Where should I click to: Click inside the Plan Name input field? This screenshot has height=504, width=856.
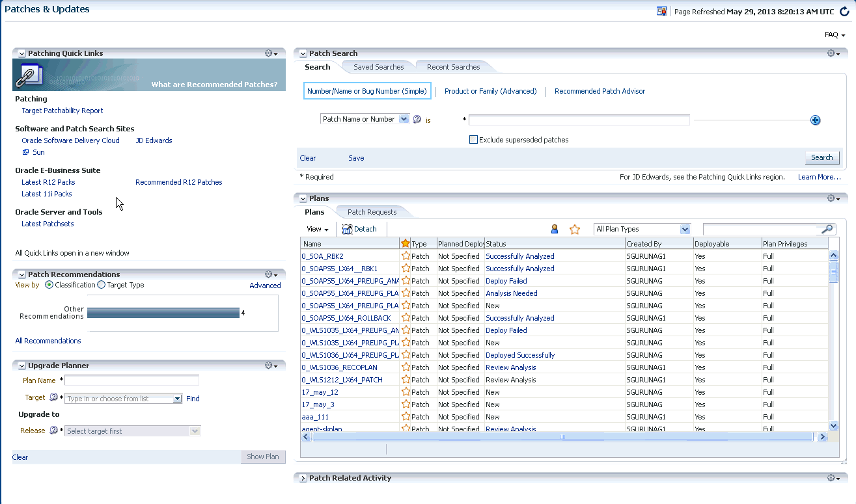click(132, 380)
